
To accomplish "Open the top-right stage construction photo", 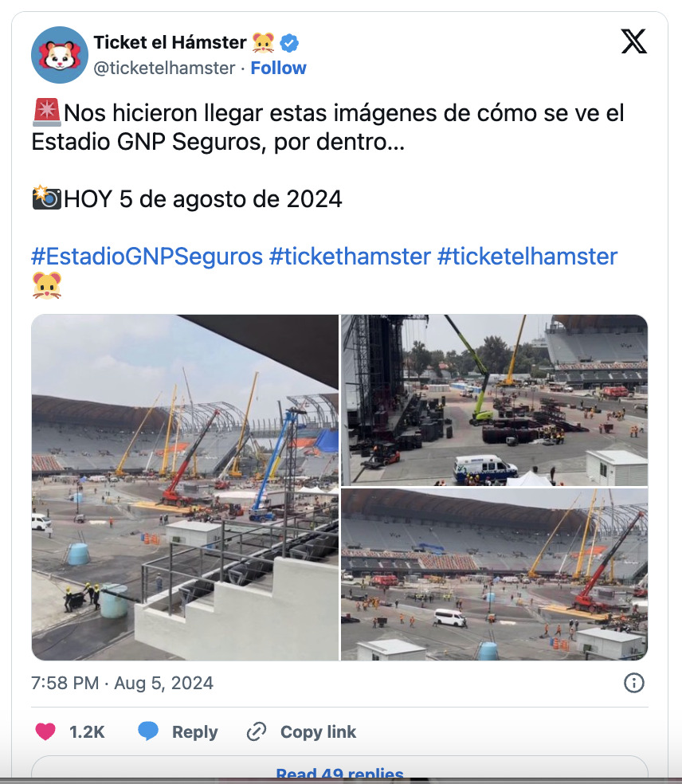I will (x=495, y=400).
